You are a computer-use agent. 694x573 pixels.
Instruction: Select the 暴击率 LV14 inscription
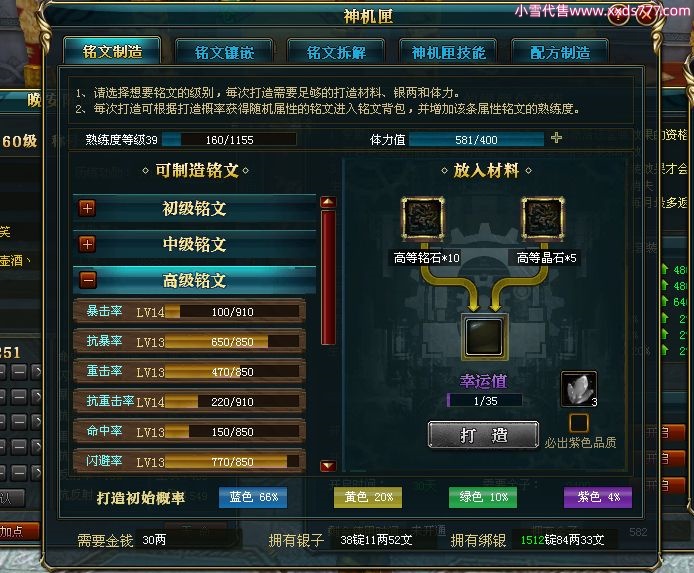coord(189,311)
